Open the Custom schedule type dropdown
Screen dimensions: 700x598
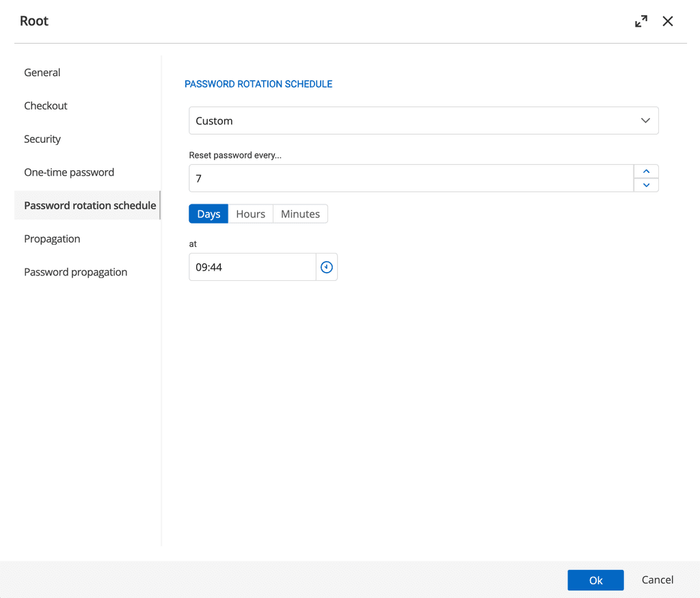click(423, 121)
